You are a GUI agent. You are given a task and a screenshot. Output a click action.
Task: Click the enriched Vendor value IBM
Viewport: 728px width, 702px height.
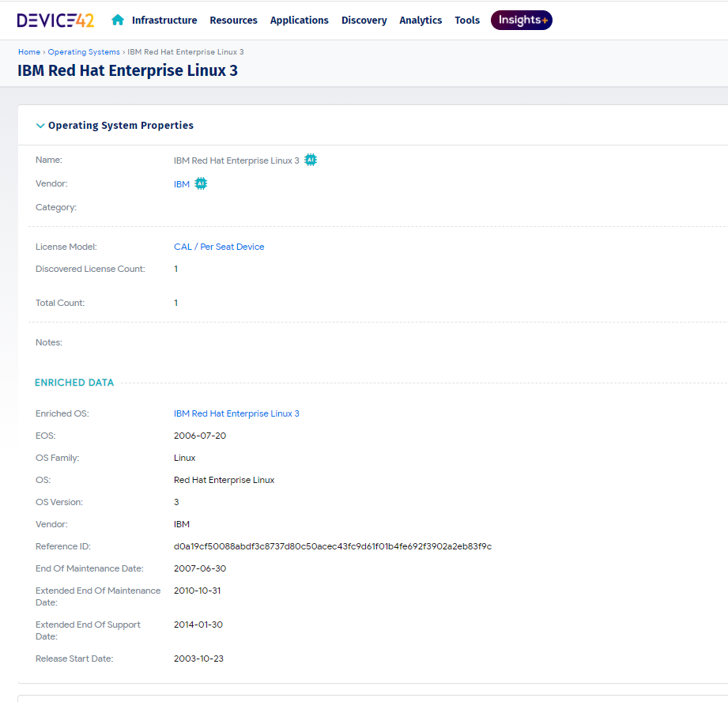tap(182, 524)
